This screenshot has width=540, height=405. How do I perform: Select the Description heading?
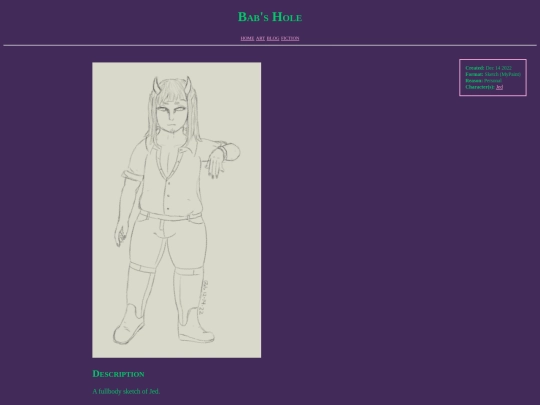[118, 374]
